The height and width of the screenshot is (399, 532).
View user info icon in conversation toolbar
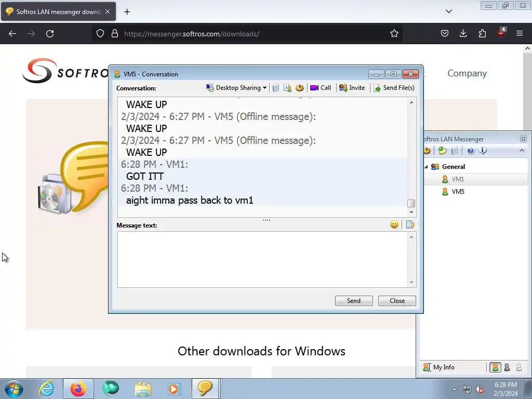pos(287,88)
